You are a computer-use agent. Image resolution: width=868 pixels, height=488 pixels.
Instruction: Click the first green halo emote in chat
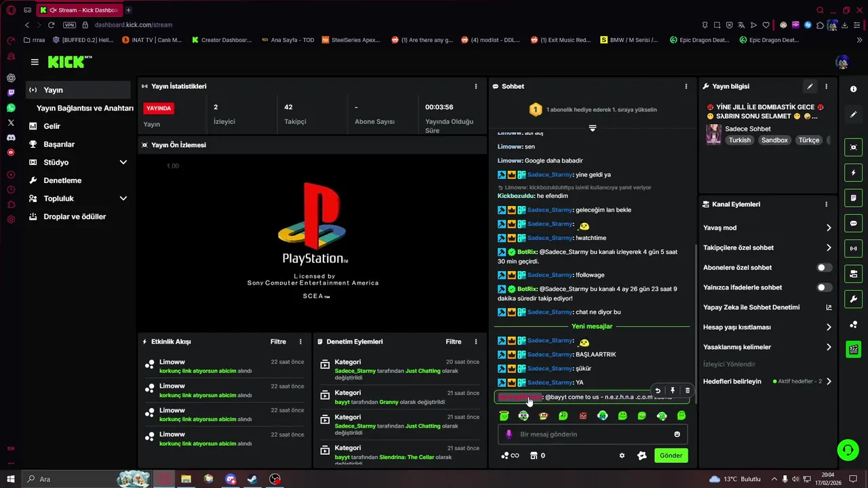[x=504, y=415]
